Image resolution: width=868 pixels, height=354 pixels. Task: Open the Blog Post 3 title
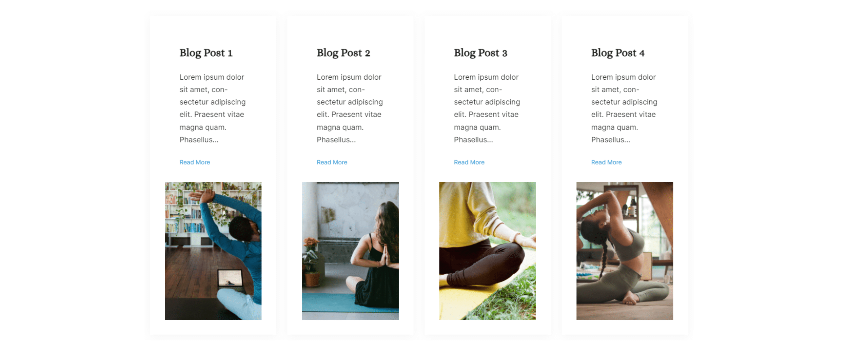tap(480, 53)
